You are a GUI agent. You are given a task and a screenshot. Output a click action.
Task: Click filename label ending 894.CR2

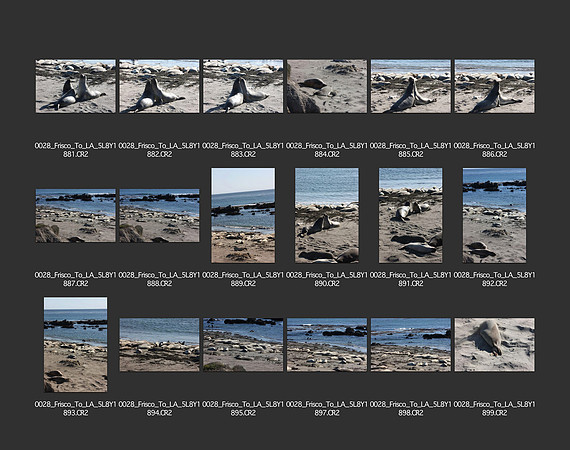click(x=159, y=409)
